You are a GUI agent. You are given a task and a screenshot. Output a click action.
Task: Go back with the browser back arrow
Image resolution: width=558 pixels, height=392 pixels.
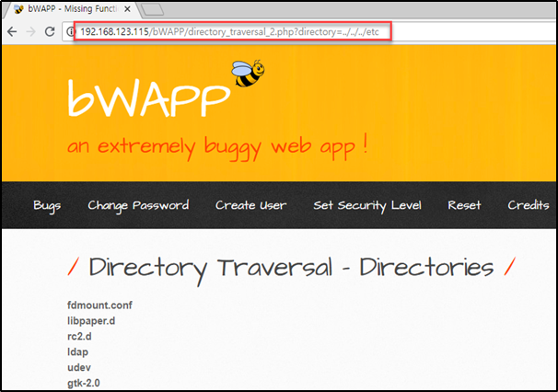point(12,31)
